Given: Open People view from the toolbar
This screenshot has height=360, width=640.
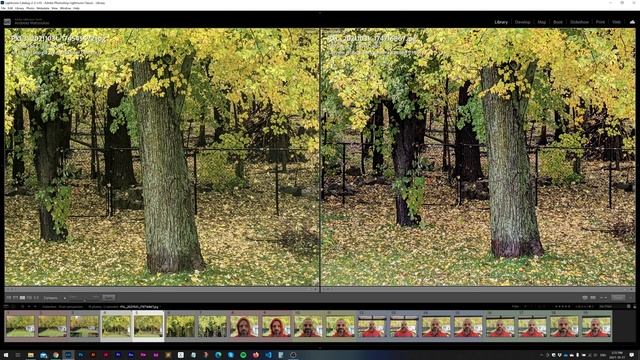Looking at the screenshot, I should click(36, 298).
